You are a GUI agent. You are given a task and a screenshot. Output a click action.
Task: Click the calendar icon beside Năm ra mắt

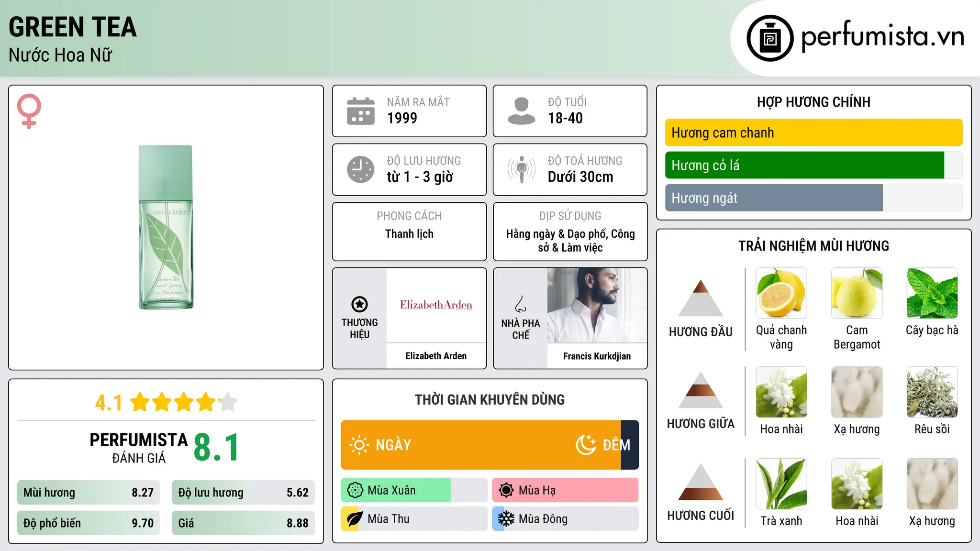361,111
